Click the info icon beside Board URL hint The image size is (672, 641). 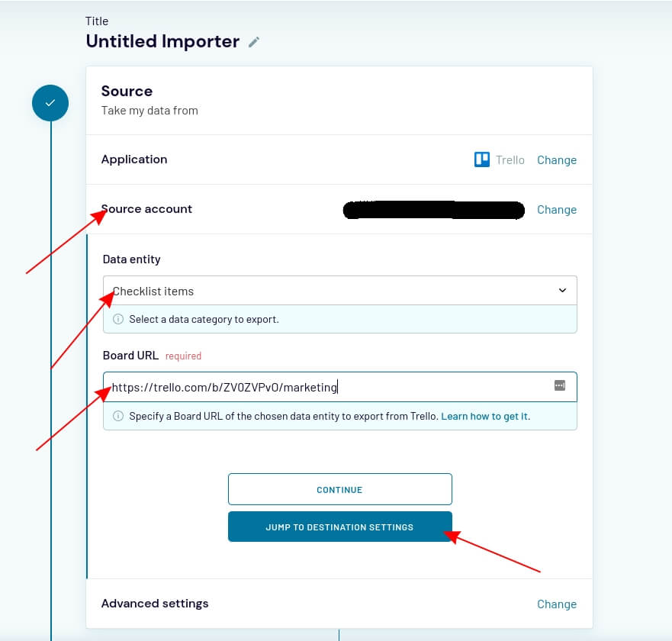tap(118, 417)
